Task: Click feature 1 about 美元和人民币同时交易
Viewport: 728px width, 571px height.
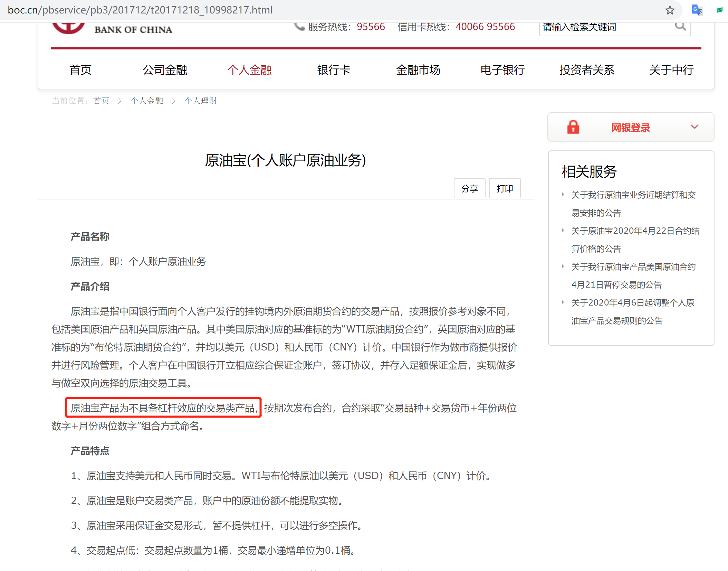Action: click(x=282, y=476)
